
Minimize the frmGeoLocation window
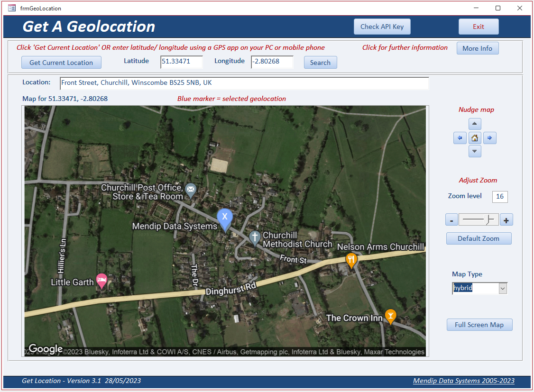[x=476, y=8]
